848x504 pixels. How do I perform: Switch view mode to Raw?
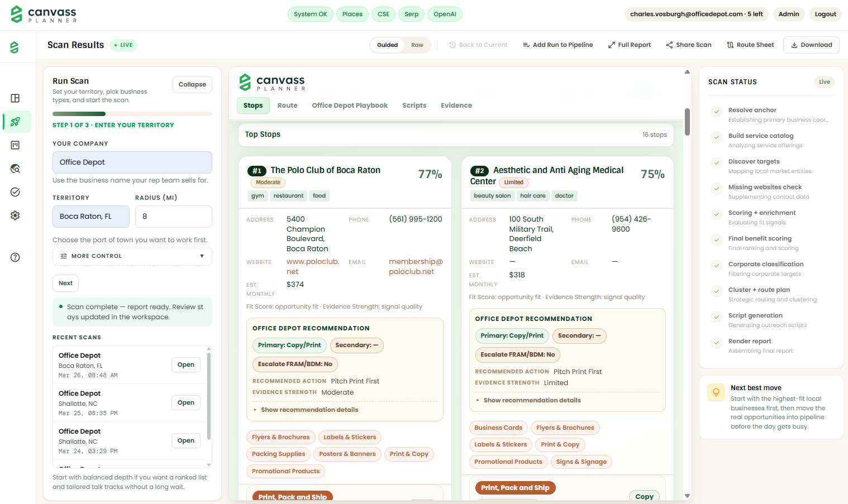click(417, 45)
